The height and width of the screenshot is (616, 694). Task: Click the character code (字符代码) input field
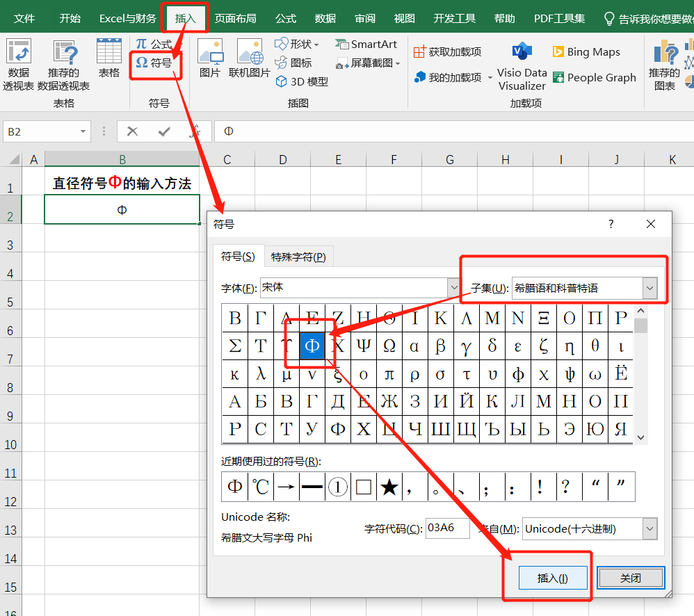[x=447, y=528]
